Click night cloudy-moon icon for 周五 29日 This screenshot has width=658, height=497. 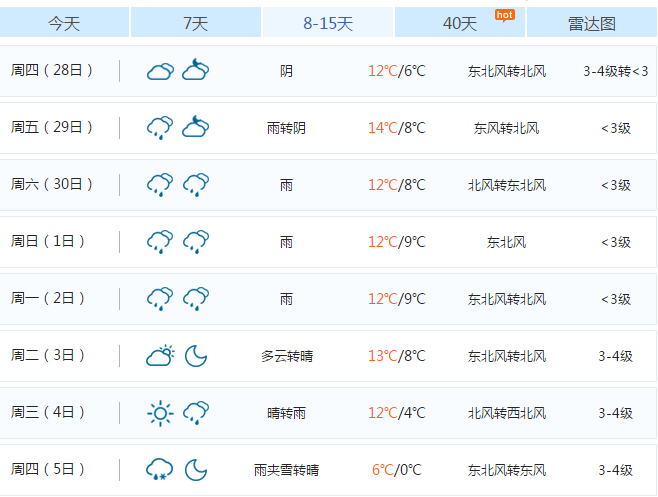pyautogui.click(x=196, y=127)
